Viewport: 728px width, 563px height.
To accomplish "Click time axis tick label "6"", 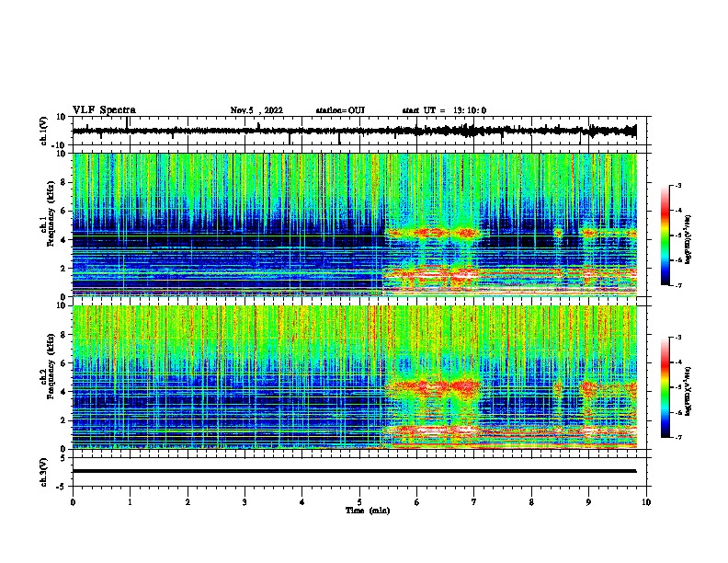I will pos(417,502).
